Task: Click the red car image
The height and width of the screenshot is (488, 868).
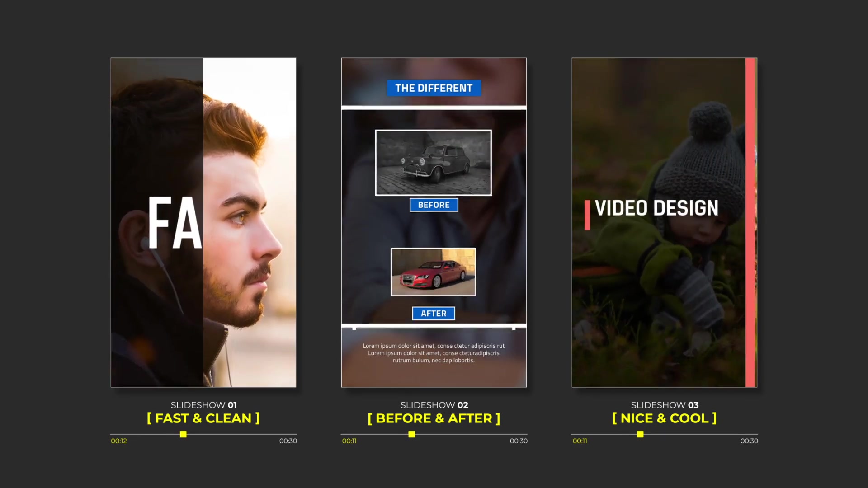Action: click(x=434, y=272)
